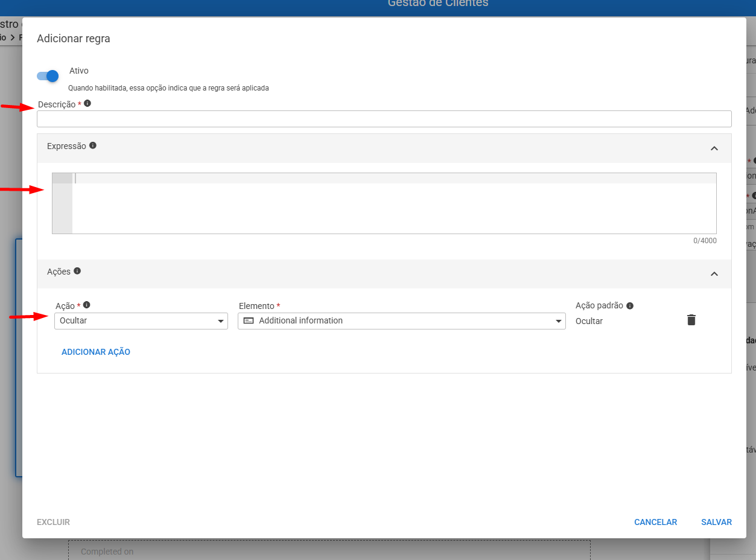
Task: Click the Descrição info icon
Action: (x=87, y=104)
